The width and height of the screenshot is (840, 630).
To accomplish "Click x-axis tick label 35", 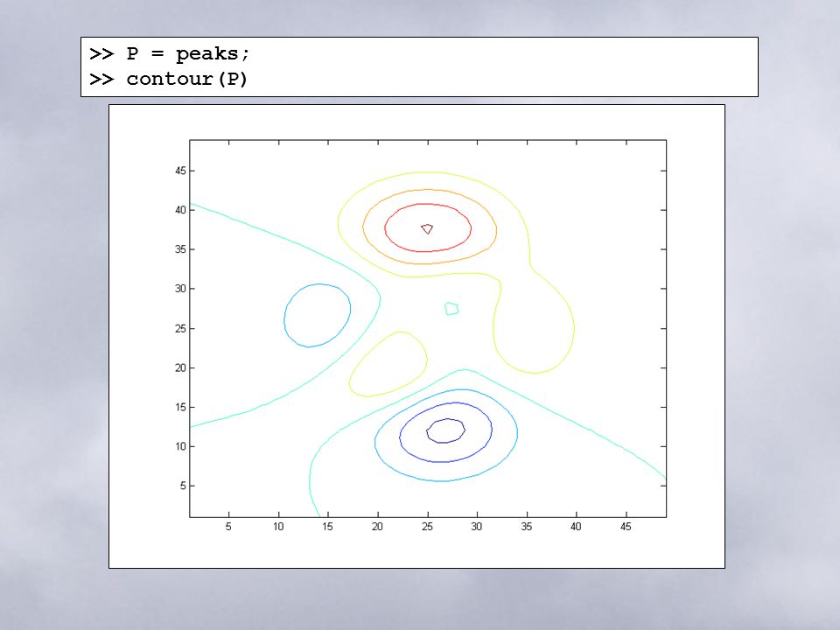I will 527,527.
